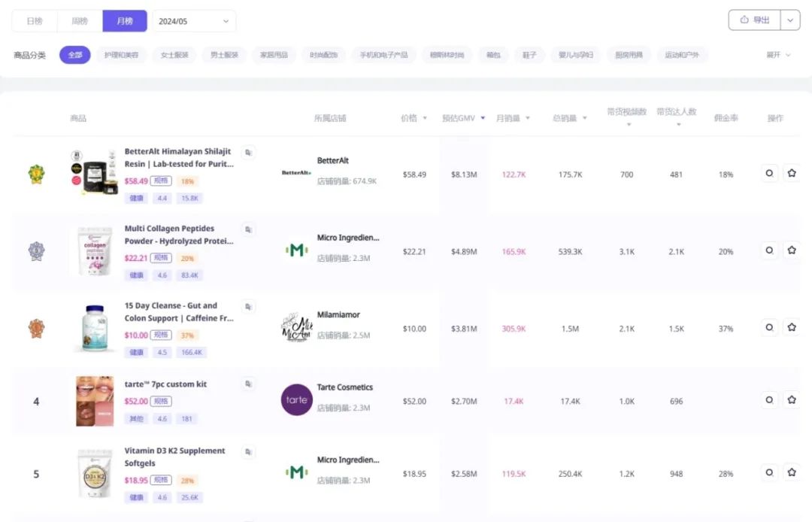
Task: Open the arrow dropdown beside the 导出 button
Action: point(790,20)
